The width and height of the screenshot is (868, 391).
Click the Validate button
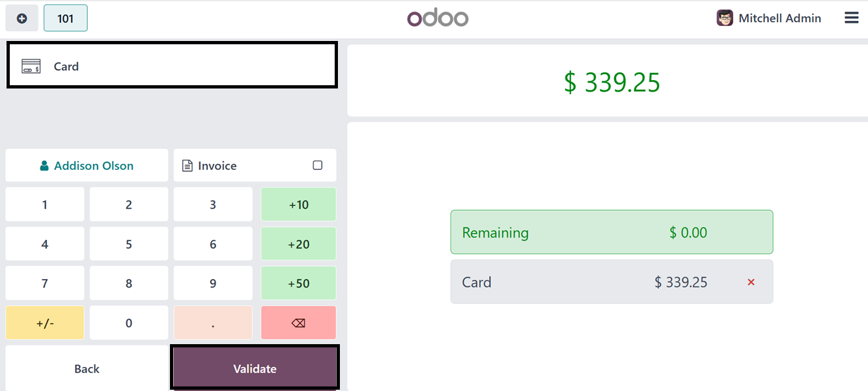[255, 368]
